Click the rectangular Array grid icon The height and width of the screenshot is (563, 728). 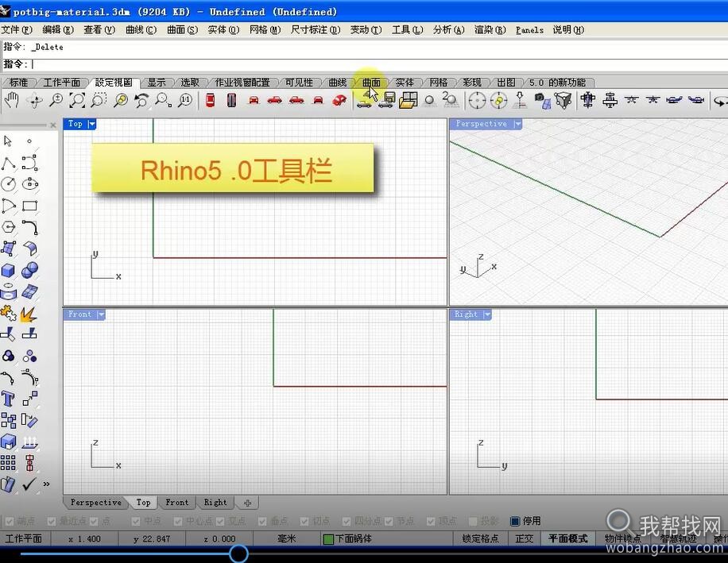(x=9, y=463)
